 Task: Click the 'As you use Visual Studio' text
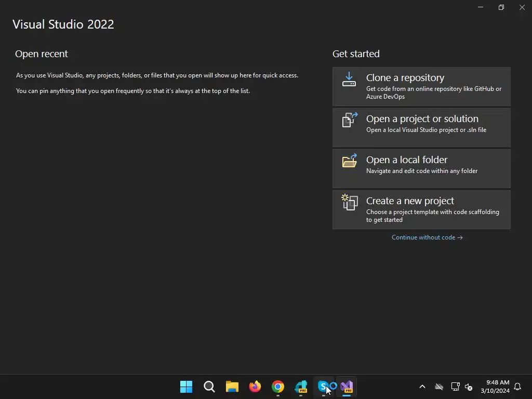coord(157,75)
